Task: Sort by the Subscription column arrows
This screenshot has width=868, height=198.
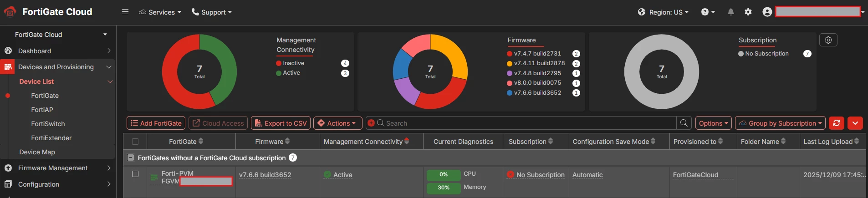Action: 551,141
